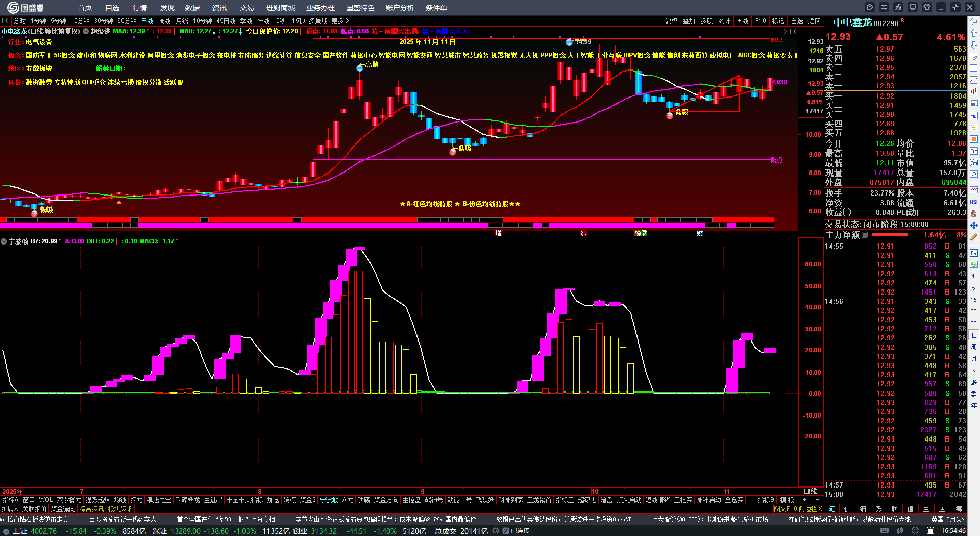
Task: Click the panel restore icon at chart top right
Action: pos(793,31)
